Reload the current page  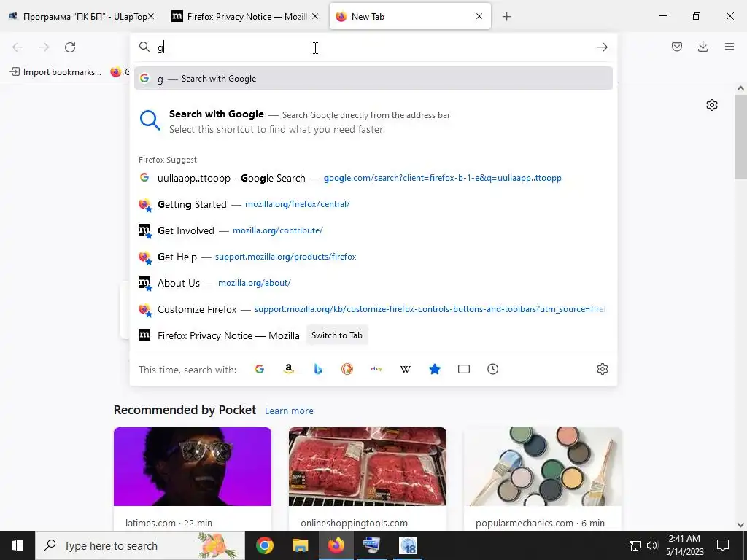coord(70,47)
